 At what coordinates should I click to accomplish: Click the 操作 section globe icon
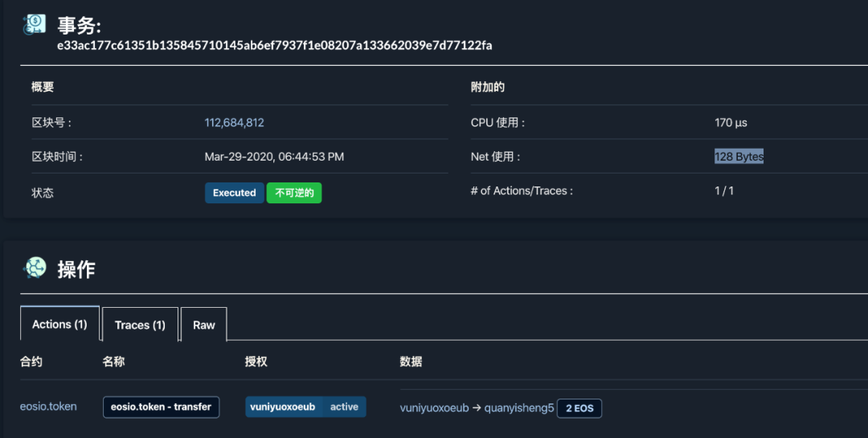[x=35, y=268]
